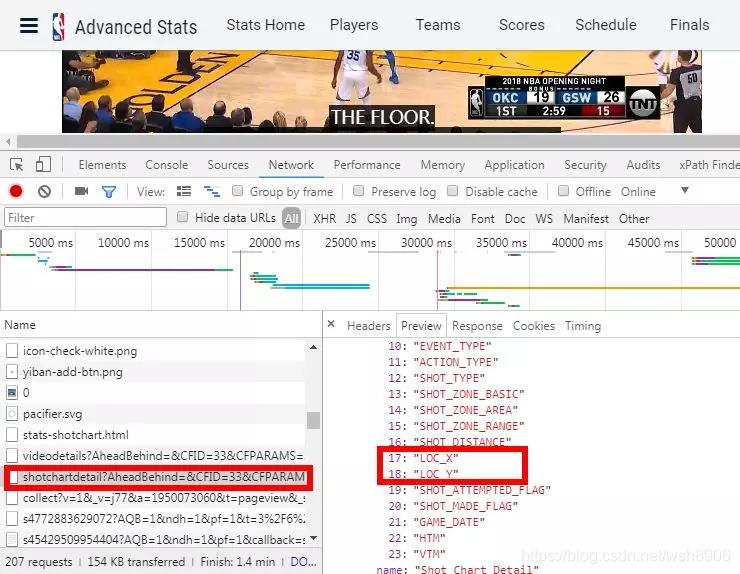Open the Memory tab
The width and height of the screenshot is (740, 574).
point(443,165)
